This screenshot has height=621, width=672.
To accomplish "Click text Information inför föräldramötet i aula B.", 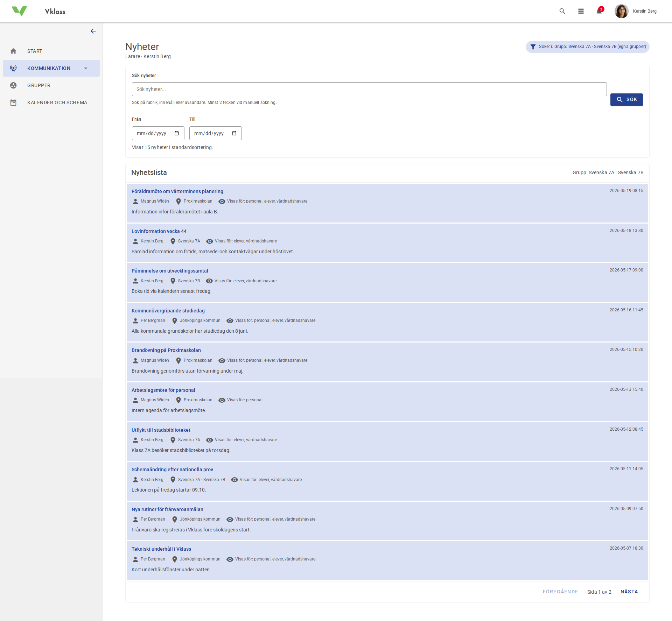I will [175, 212].
